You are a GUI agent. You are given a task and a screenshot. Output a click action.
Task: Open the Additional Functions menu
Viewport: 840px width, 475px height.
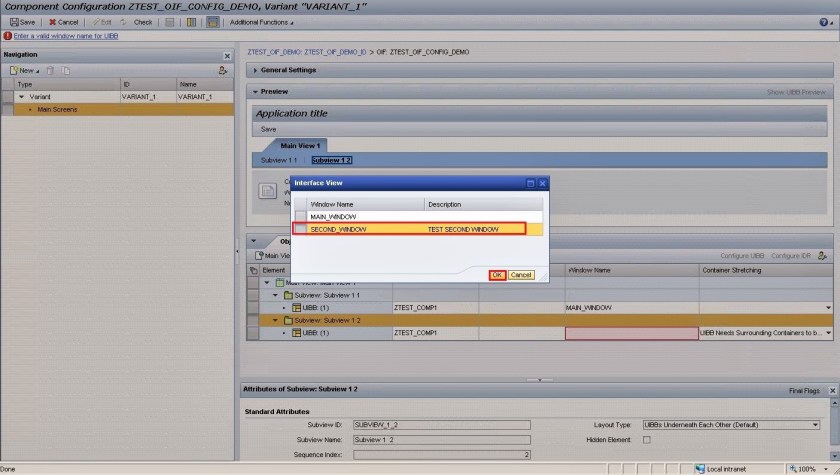(262, 22)
